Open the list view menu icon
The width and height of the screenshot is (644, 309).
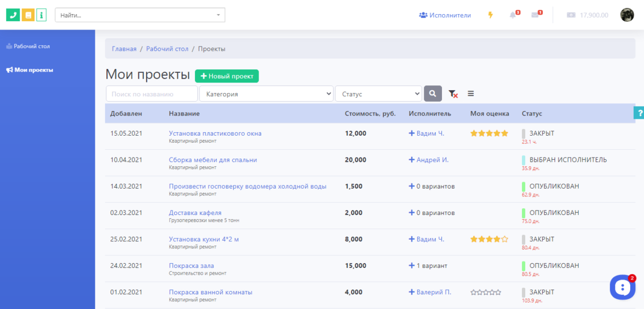(470, 94)
